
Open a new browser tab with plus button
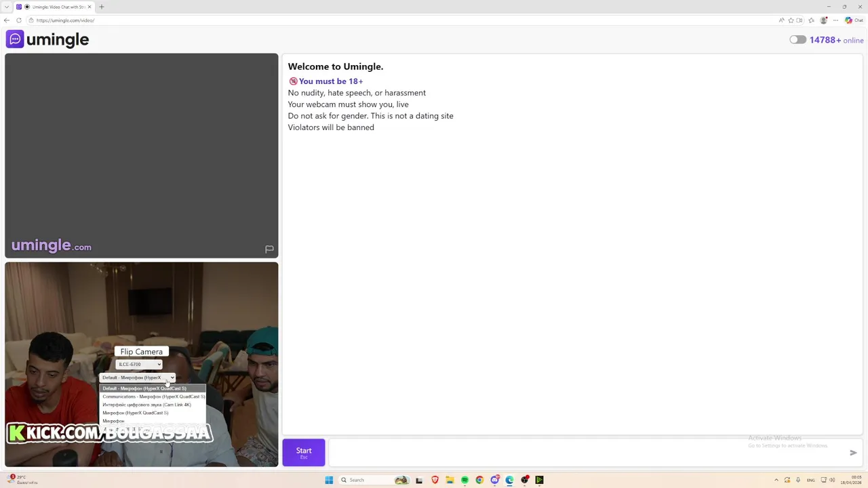coord(102,7)
